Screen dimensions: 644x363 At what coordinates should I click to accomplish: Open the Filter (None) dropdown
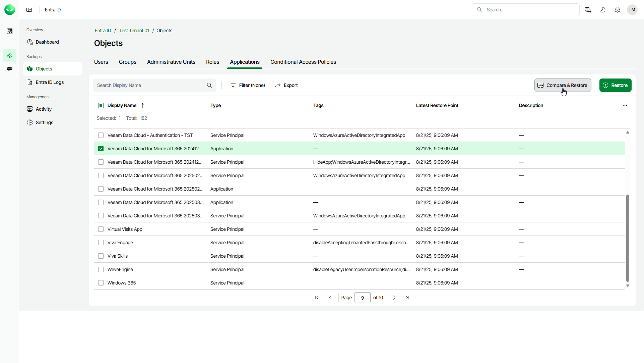point(248,85)
